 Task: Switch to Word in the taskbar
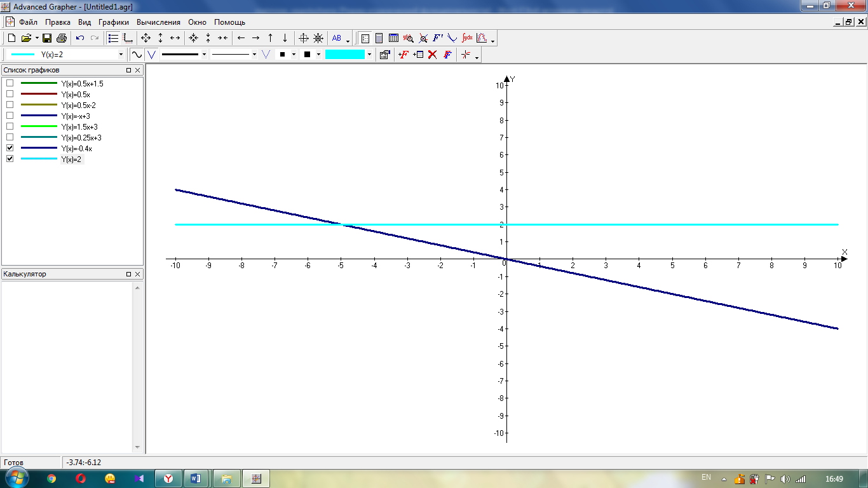coord(195,478)
